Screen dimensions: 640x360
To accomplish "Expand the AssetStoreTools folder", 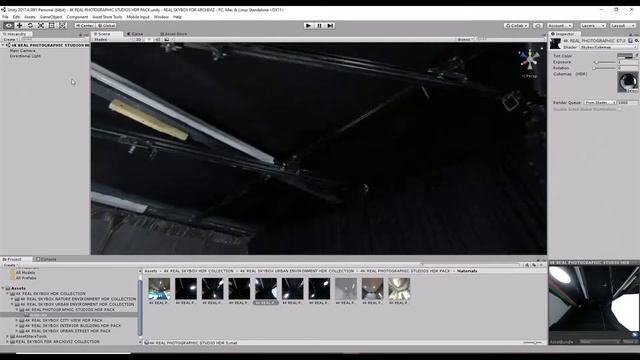I will tap(7, 336).
